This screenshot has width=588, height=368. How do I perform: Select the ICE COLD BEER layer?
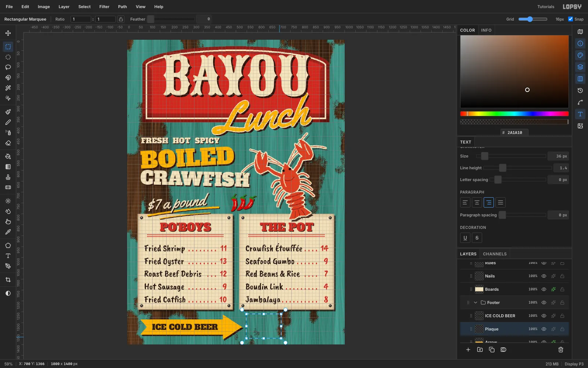(514, 316)
